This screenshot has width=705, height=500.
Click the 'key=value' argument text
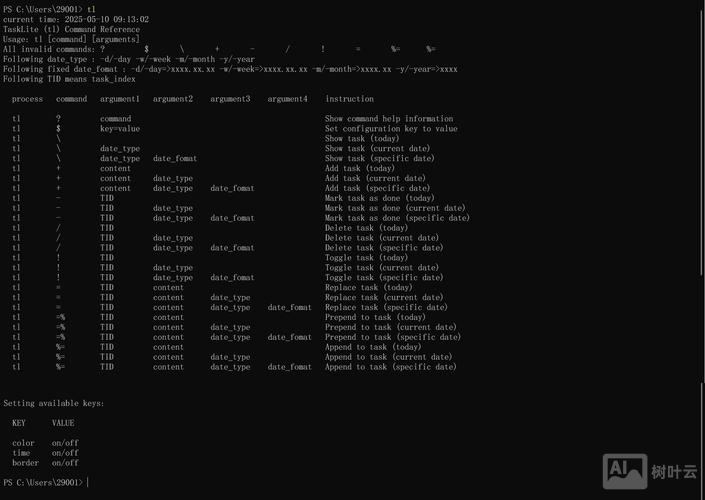[x=119, y=129]
